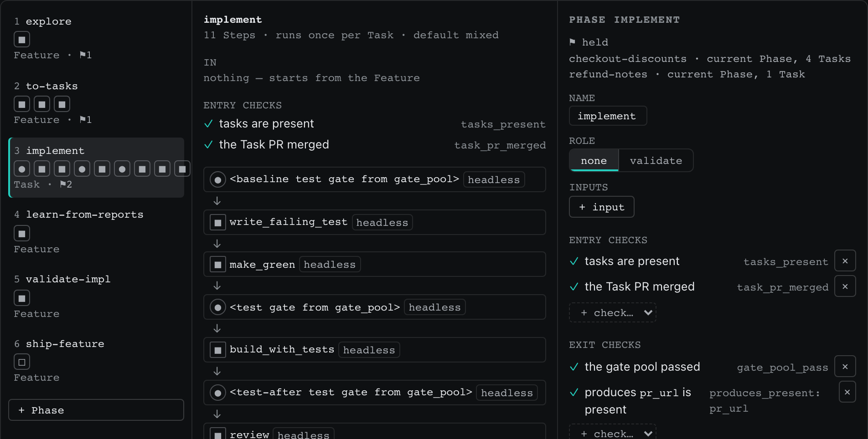
Task: Set role to none
Action: (x=594, y=160)
